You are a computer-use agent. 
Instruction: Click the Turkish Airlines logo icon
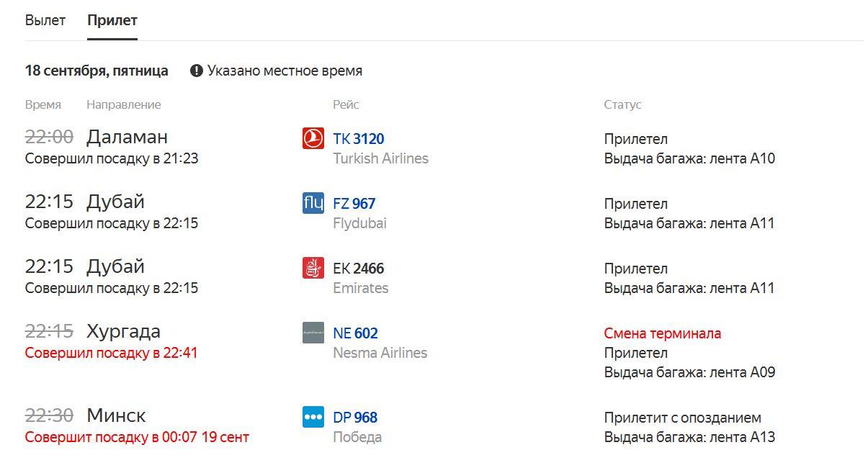[x=313, y=138]
